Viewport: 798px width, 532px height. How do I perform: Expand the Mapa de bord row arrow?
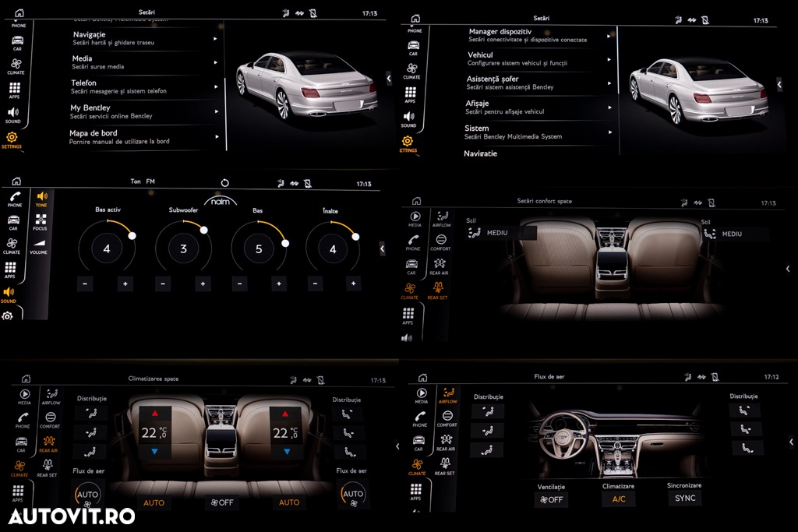tap(217, 137)
